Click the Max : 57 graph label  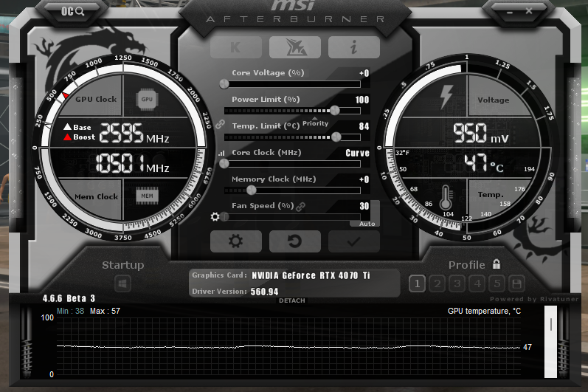coord(105,311)
